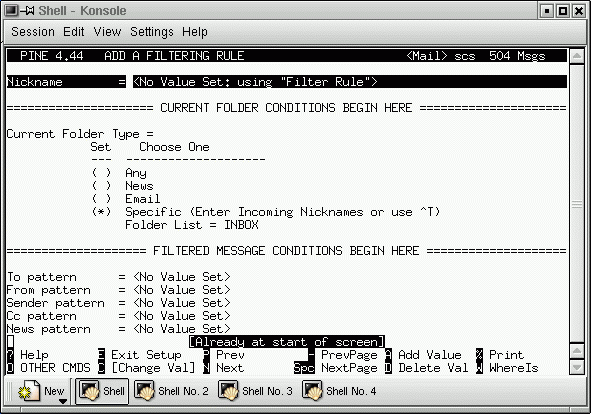Viewport: 591px width, 414px height.
Task: Open the View menu
Action: (107, 32)
